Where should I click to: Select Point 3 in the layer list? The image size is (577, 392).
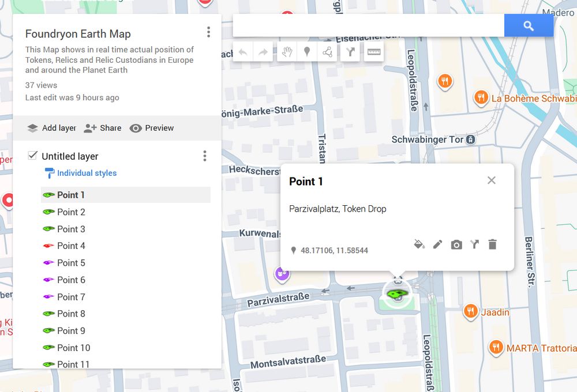[x=125, y=229]
